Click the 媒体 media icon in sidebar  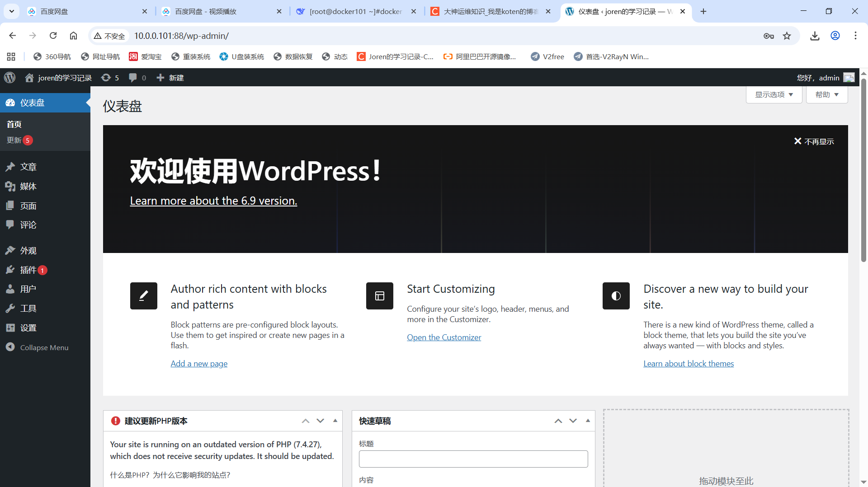coord(10,186)
